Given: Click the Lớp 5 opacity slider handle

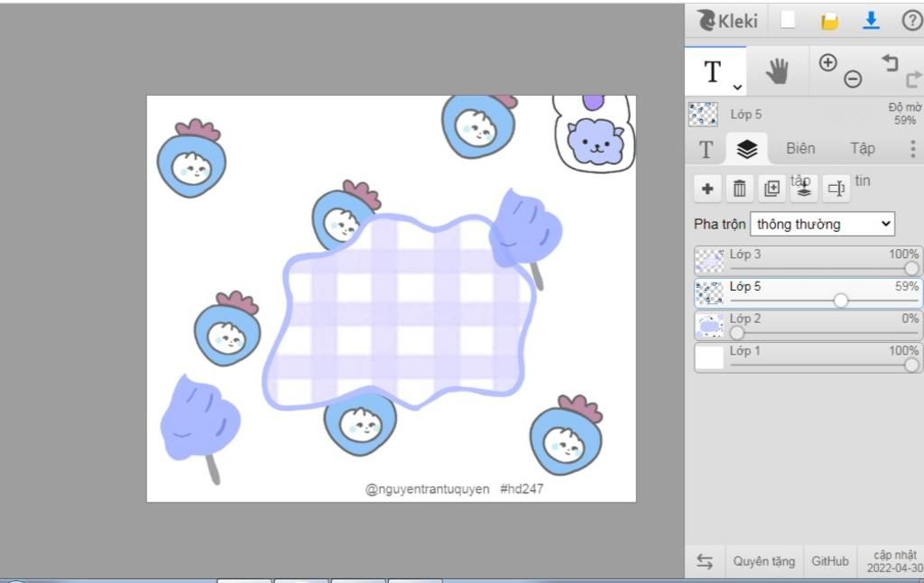Looking at the screenshot, I should [x=841, y=301].
